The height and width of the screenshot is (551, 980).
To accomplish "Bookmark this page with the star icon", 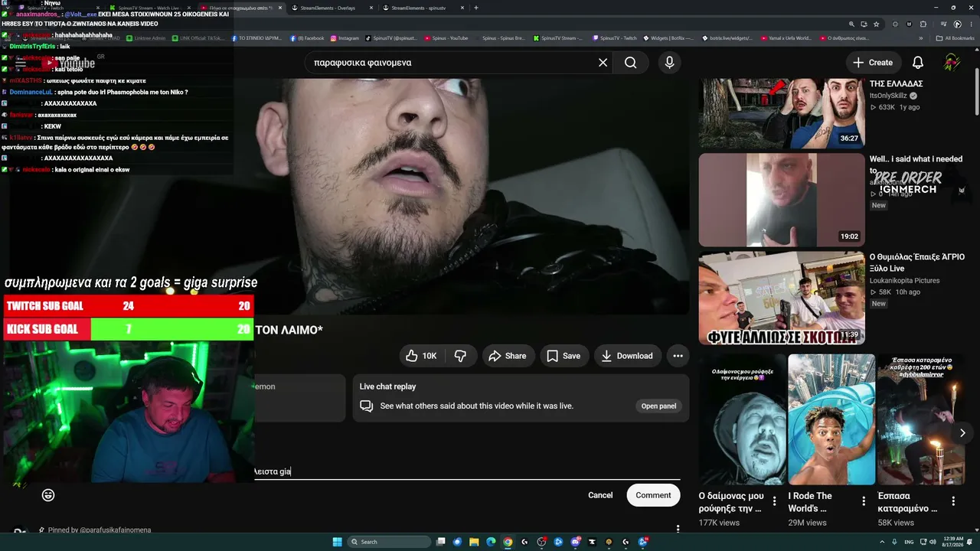I will (x=877, y=24).
